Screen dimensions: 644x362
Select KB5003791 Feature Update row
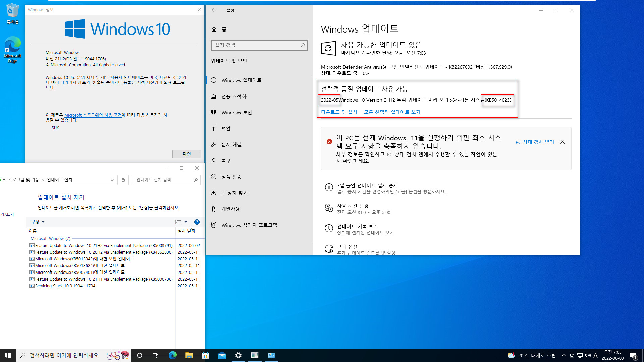coord(114,246)
